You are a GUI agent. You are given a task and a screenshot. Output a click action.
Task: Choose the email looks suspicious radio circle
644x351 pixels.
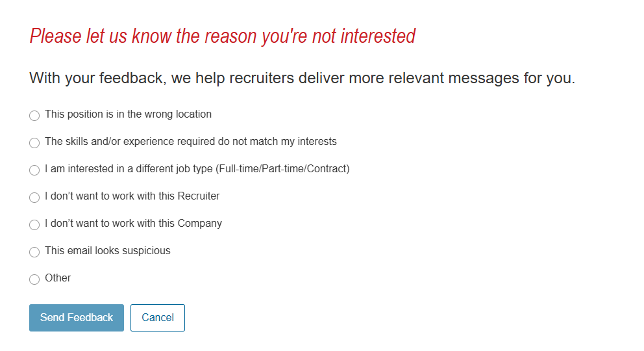pos(34,252)
